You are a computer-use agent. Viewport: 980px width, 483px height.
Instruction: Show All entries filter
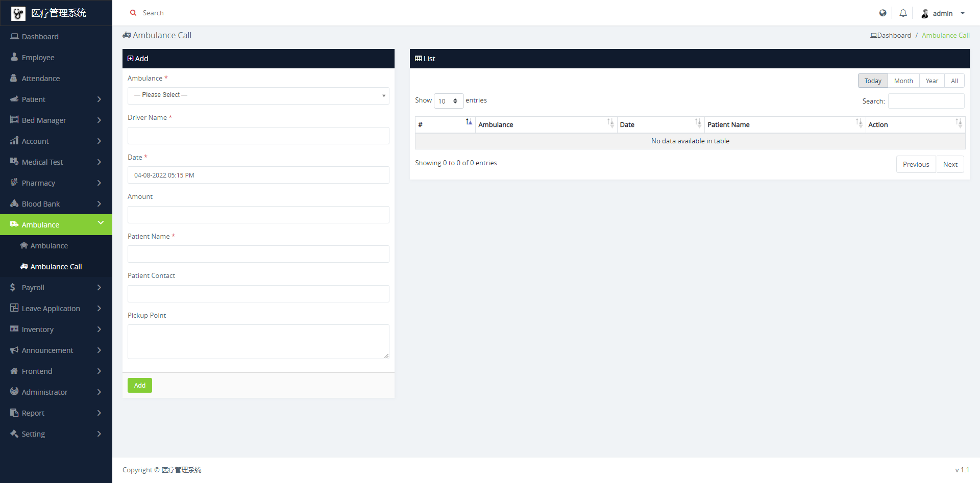[x=954, y=81]
